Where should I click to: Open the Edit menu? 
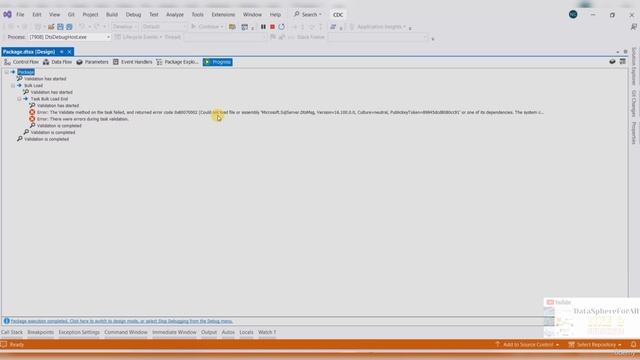[37, 14]
